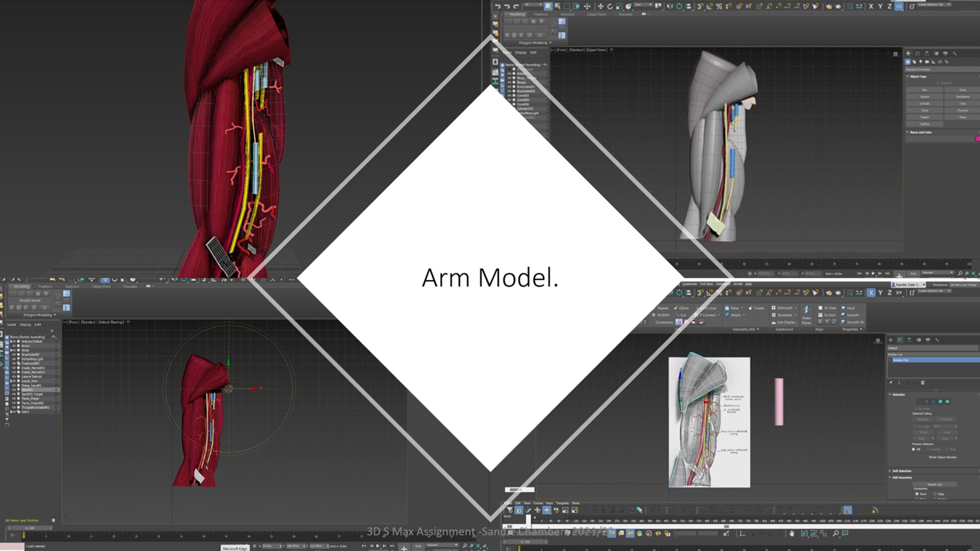Activate the Cut tool
Image resolution: width=980 pixels, height=551 pixels.
click(x=680, y=315)
